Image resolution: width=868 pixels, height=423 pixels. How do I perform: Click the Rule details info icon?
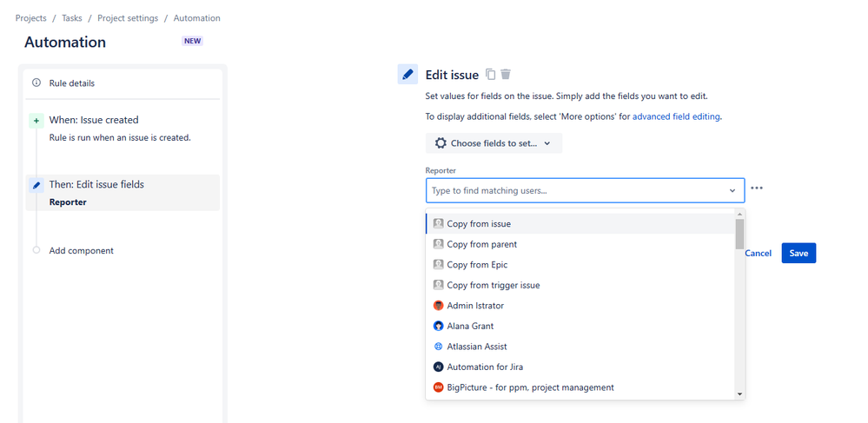[x=36, y=83]
